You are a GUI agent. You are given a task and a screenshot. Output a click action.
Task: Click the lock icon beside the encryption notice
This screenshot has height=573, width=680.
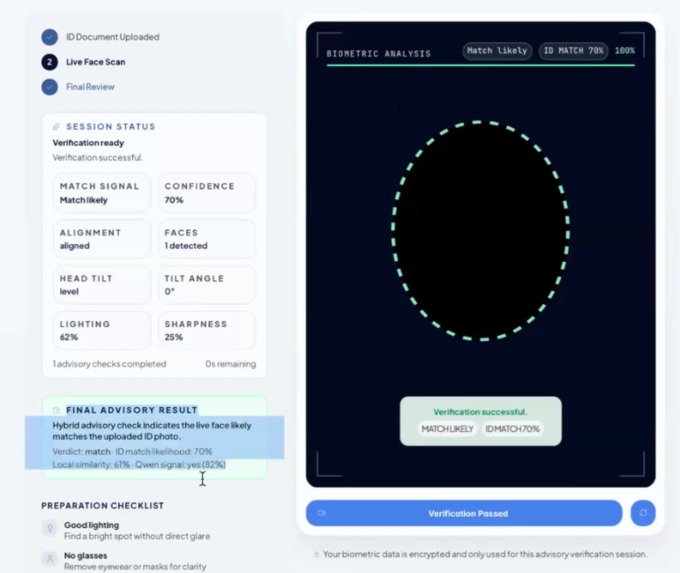[317, 554]
